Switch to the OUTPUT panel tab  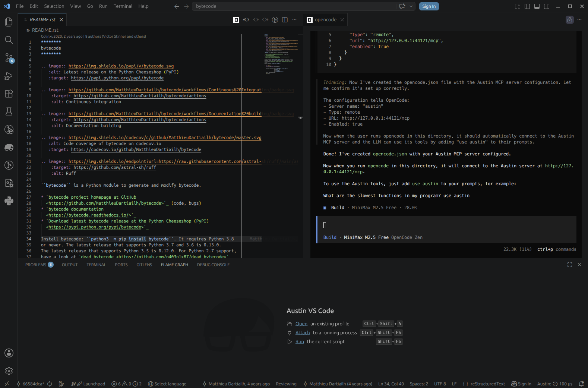tap(70, 265)
